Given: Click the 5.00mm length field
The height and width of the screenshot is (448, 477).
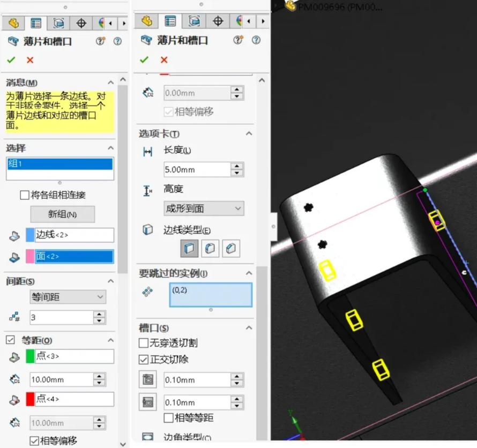Looking at the screenshot, I should pyautogui.click(x=197, y=169).
